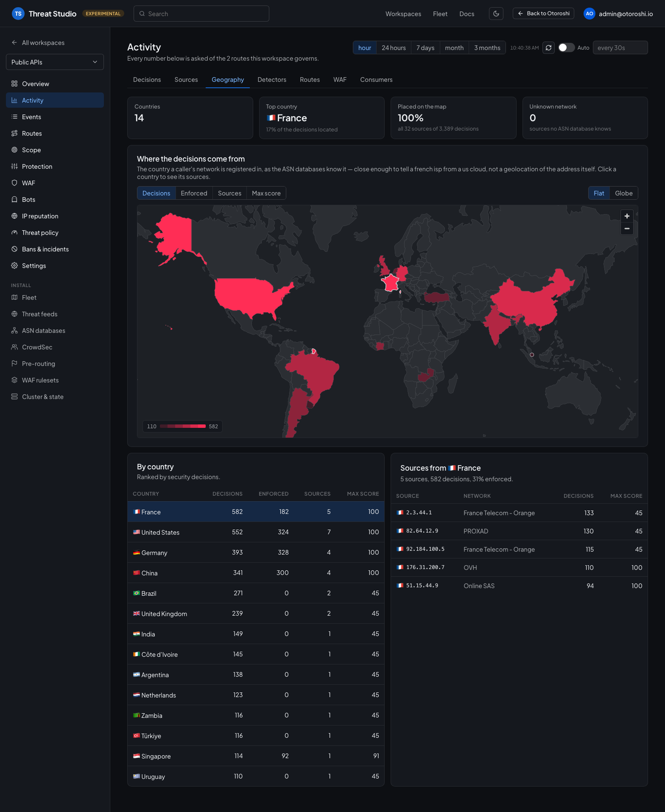Click the Search input field
The image size is (665, 812).
click(x=201, y=14)
